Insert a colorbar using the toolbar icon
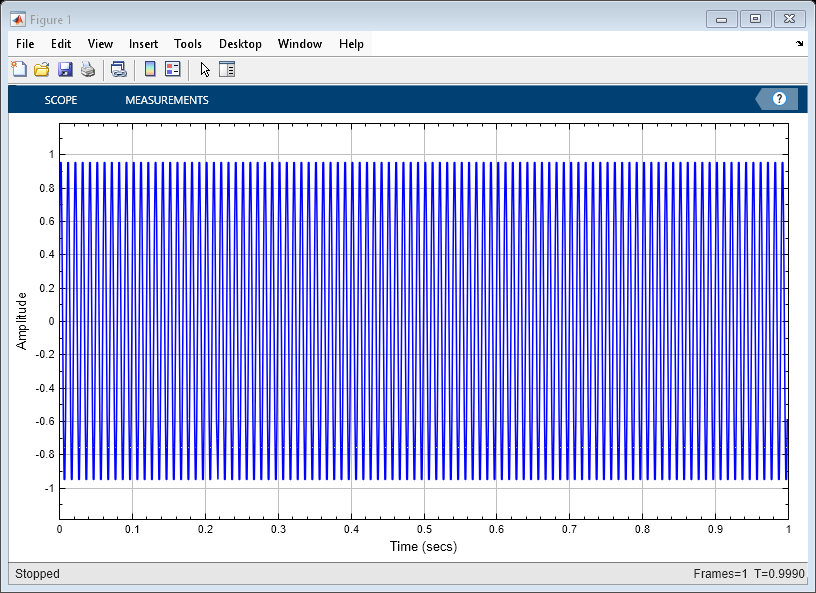 (x=150, y=69)
